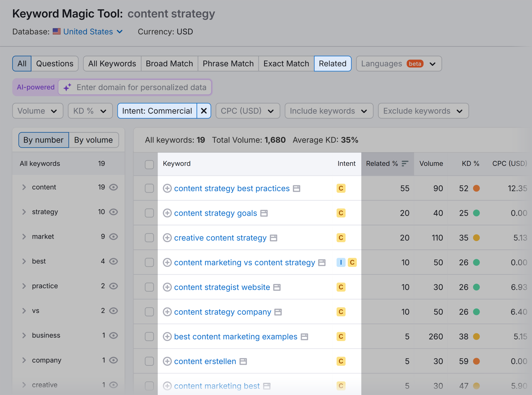532x395 pixels.
Task: Open the "best content marketing examples" keyword link
Action: tap(235, 336)
